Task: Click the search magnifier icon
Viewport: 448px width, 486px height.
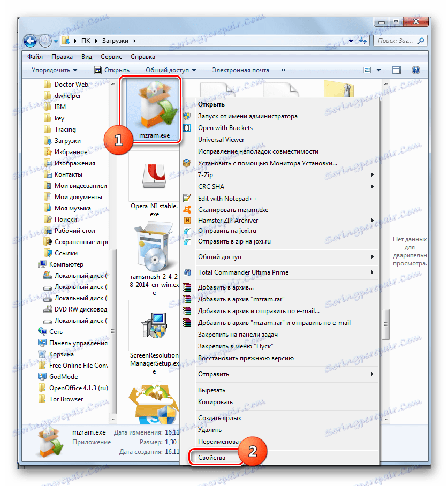Action: (x=421, y=41)
